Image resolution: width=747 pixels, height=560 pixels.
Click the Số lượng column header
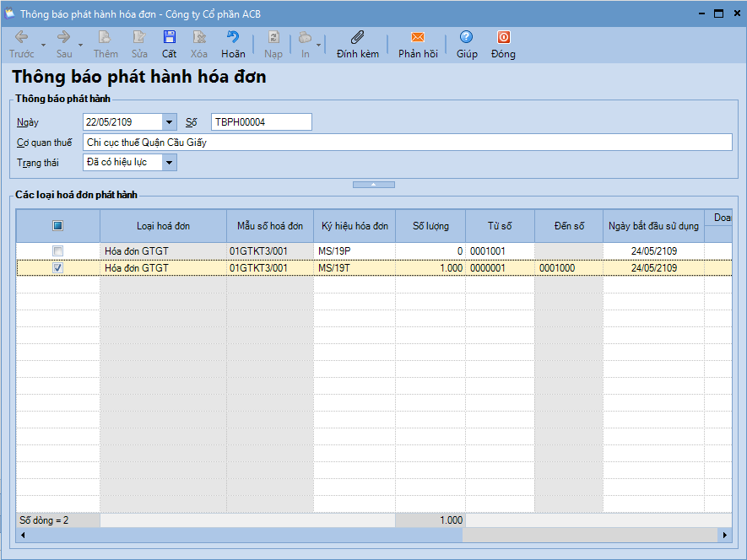pyautogui.click(x=430, y=226)
